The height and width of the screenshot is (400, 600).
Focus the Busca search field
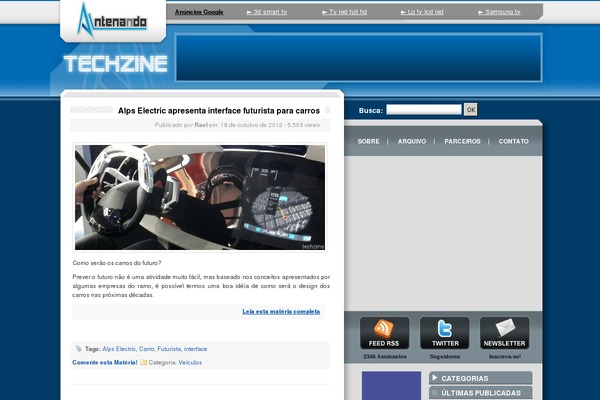coord(424,109)
